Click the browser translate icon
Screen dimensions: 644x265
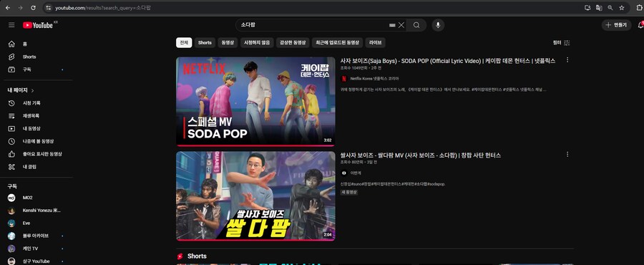pos(599,7)
